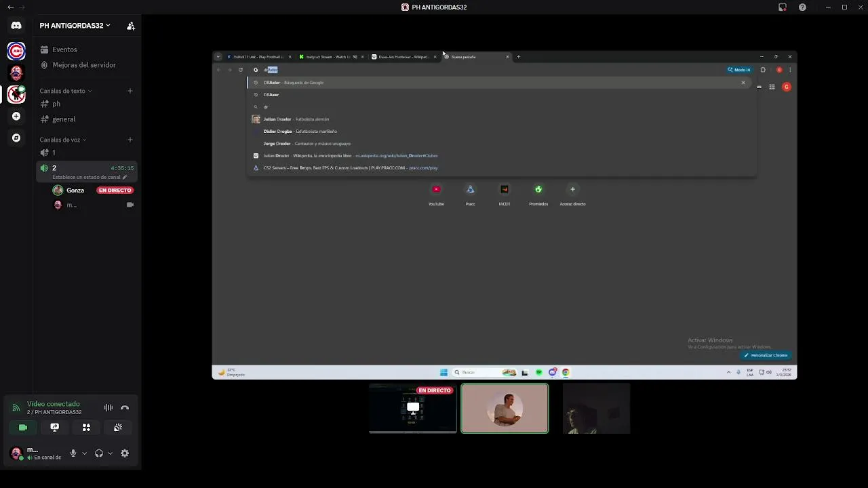Select user Gonza in voice channel
The image size is (868, 488).
75,190
